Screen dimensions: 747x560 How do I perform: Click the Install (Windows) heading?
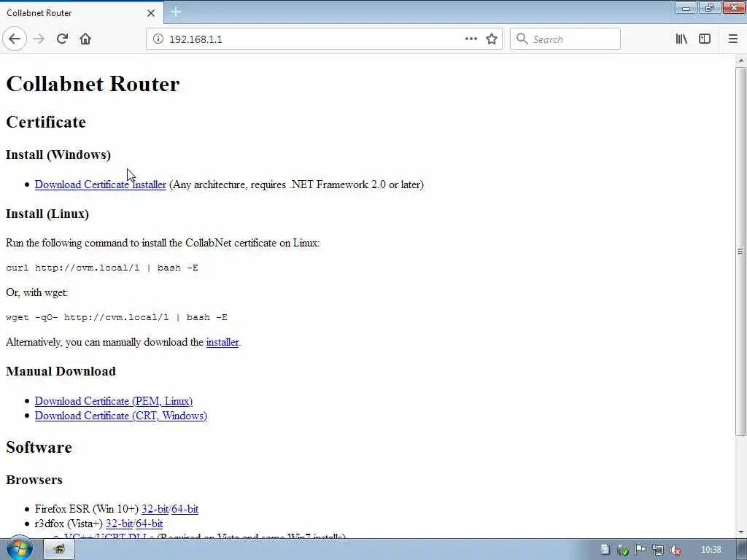click(58, 155)
